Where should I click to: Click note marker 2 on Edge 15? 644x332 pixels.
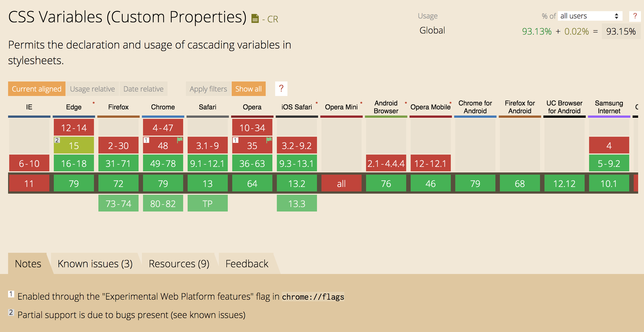tap(57, 140)
